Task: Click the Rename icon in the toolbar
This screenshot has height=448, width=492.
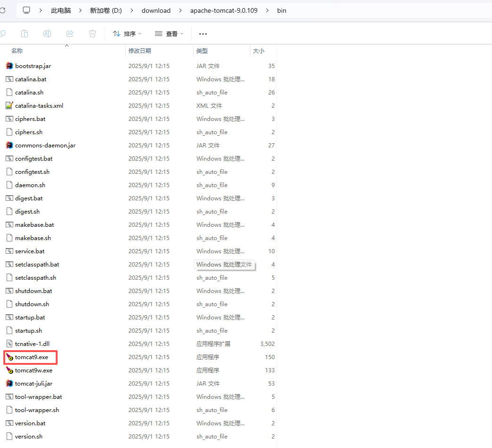Action: pos(47,34)
